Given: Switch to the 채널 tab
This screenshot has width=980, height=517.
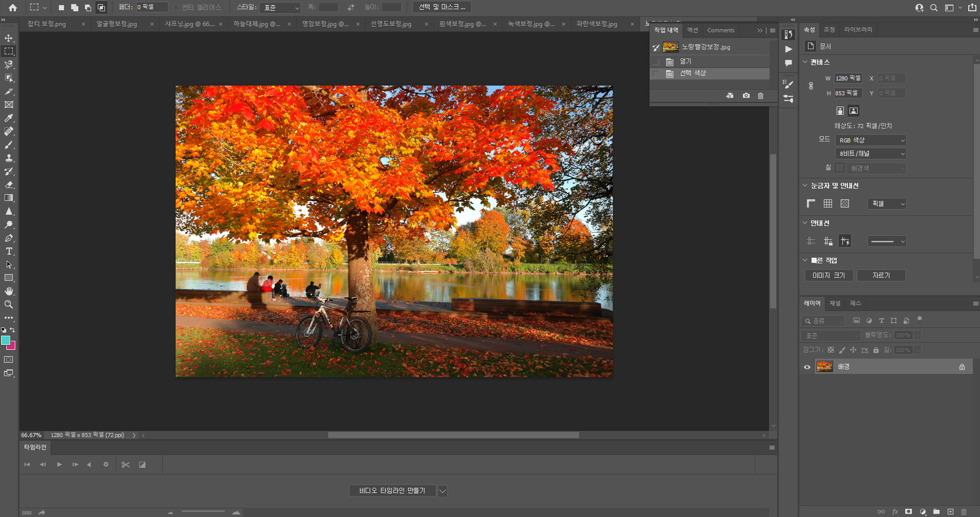Looking at the screenshot, I should (835, 303).
